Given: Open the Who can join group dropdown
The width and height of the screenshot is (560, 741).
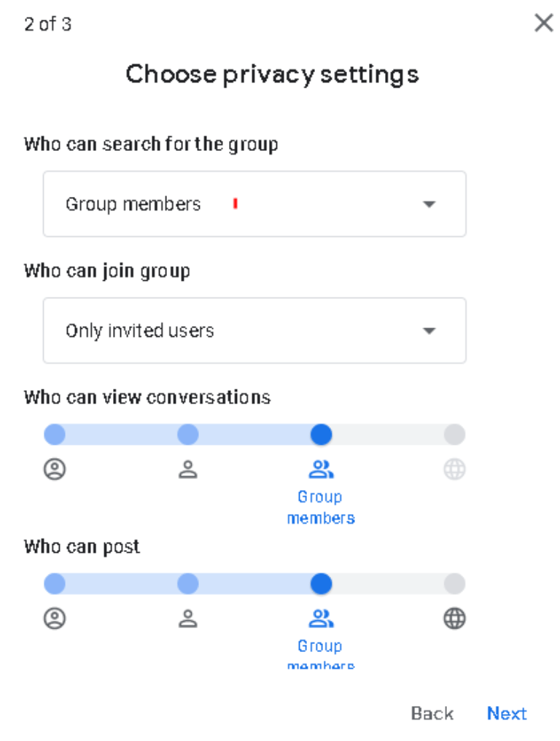Looking at the screenshot, I should pyautogui.click(x=254, y=330).
